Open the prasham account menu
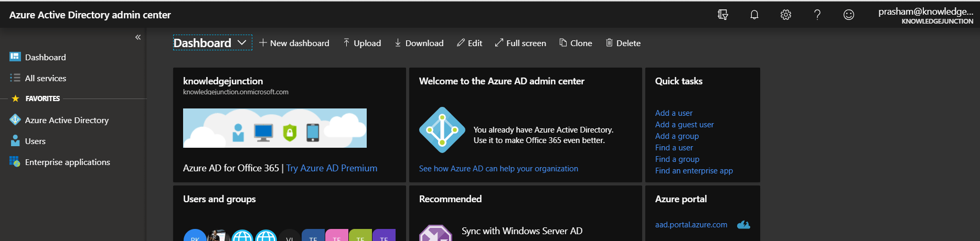 coord(925,15)
